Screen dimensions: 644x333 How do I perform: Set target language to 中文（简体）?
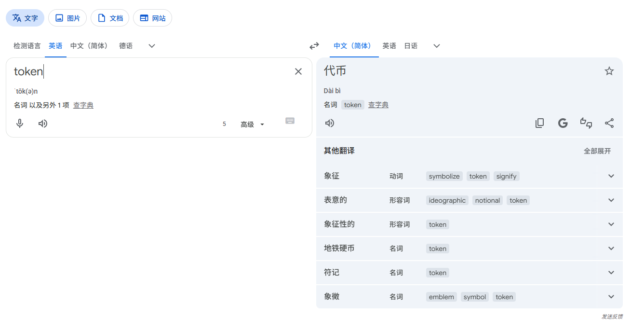tap(354, 46)
